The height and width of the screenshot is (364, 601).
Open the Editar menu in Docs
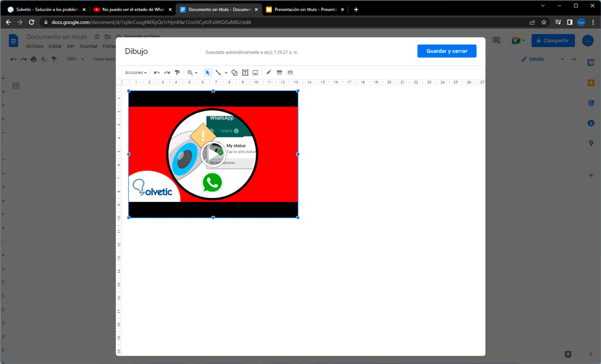pos(55,46)
